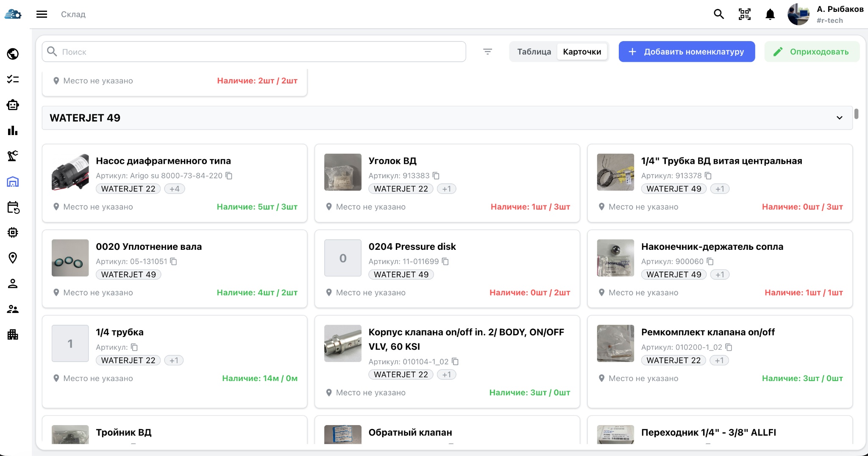This screenshot has height=456, width=868.
Task: Expand +1 tags on Корпус клапана on/off
Action: (447, 375)
